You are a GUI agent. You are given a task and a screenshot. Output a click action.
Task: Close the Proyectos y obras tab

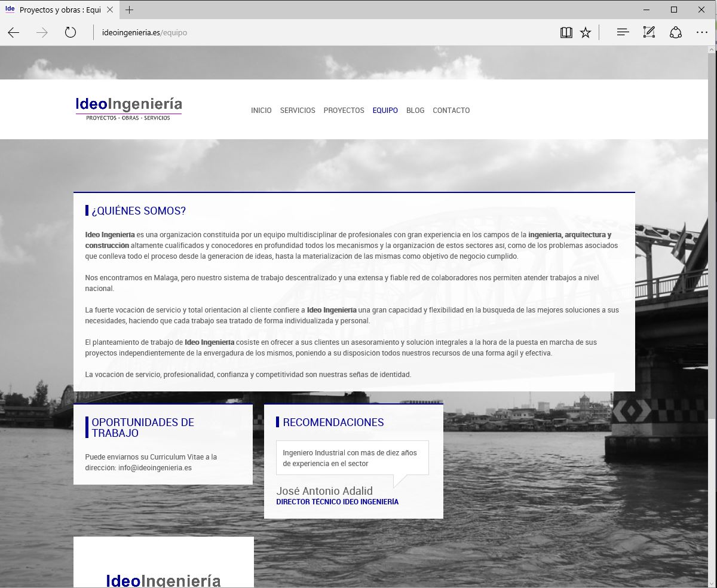(x=109, y=10)
